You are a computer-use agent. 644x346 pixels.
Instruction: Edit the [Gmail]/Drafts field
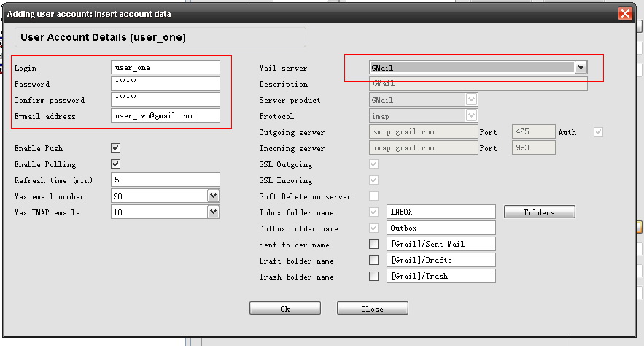click(x=441, y=260)
